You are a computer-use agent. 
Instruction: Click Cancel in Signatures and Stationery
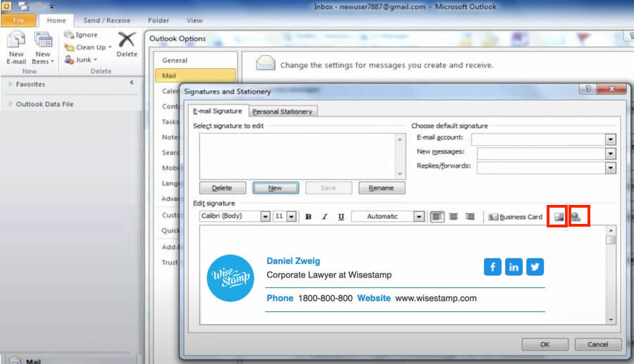pyautogui.click(x=597, y=344)
